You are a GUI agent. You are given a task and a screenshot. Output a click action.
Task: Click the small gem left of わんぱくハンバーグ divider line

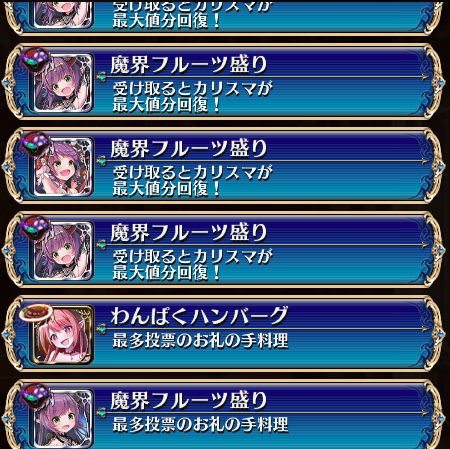coord(102,329)
